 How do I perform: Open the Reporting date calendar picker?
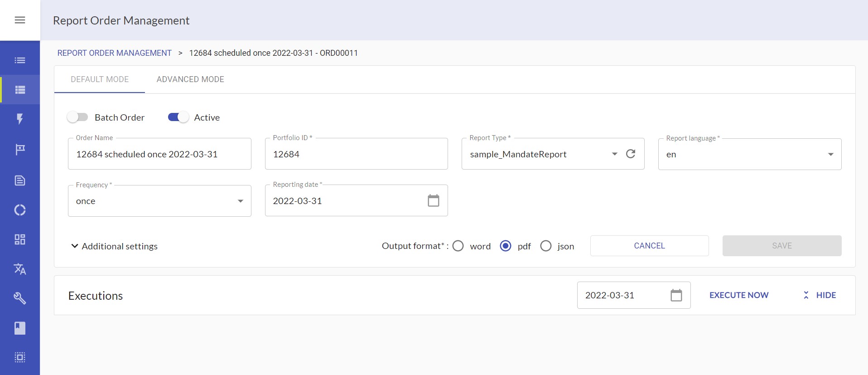[433, 200]
